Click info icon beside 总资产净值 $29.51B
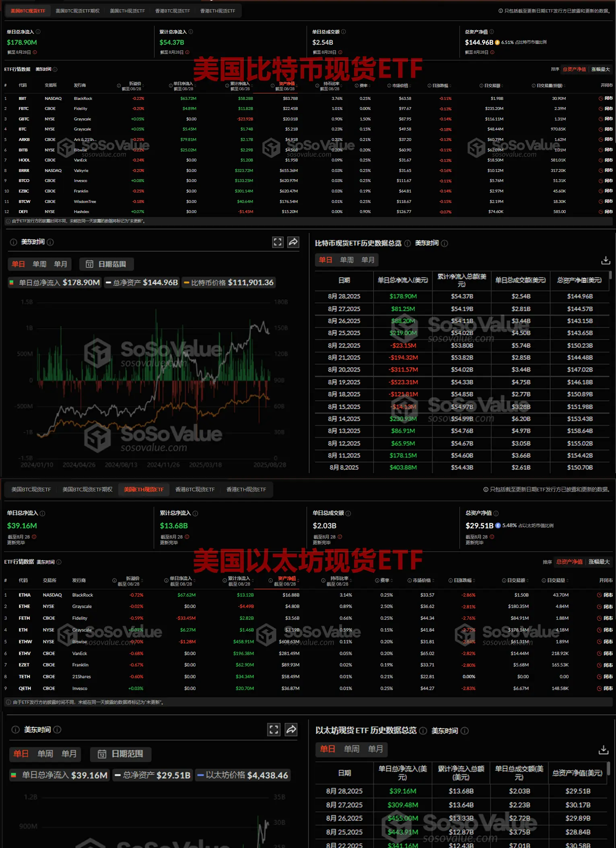The width and height of the screenshot is (616, 848). pyautogui.click(x=496, y=513)
